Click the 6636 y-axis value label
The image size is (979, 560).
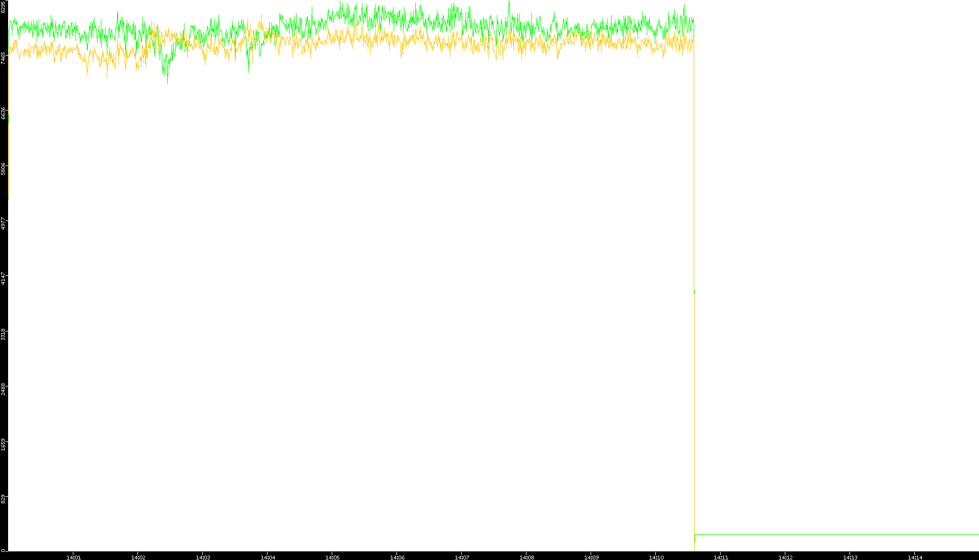click(4, 113)
